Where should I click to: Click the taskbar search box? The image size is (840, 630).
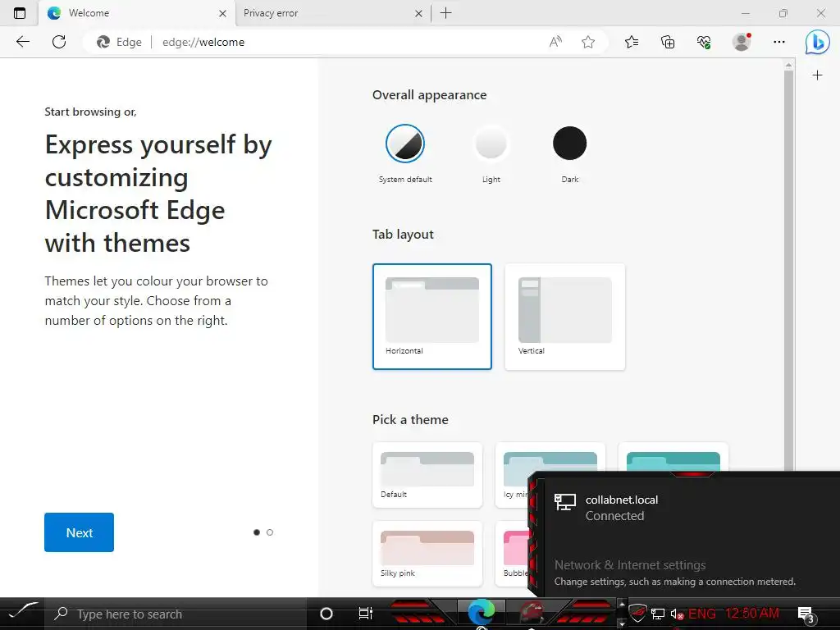177,614
